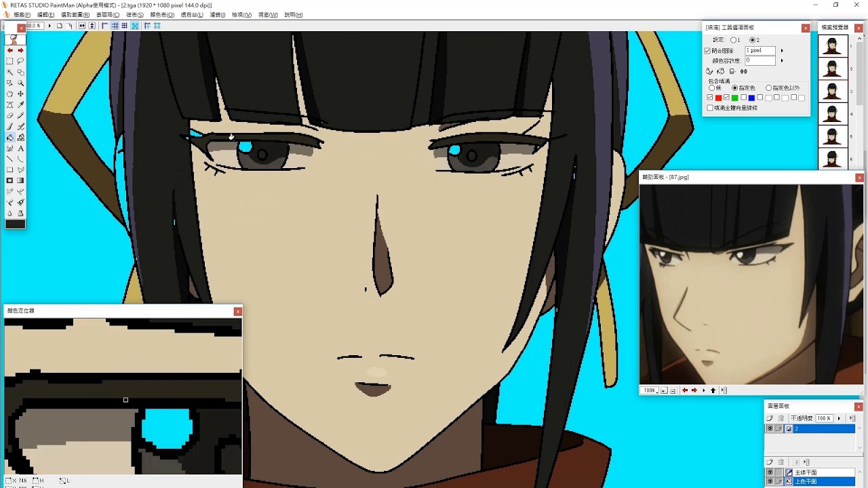The height and width of the screenshot is (488, 868).
Task: Click fit-width icon in top toolbar
Action: pyautogui.click(x=82, y=26)
